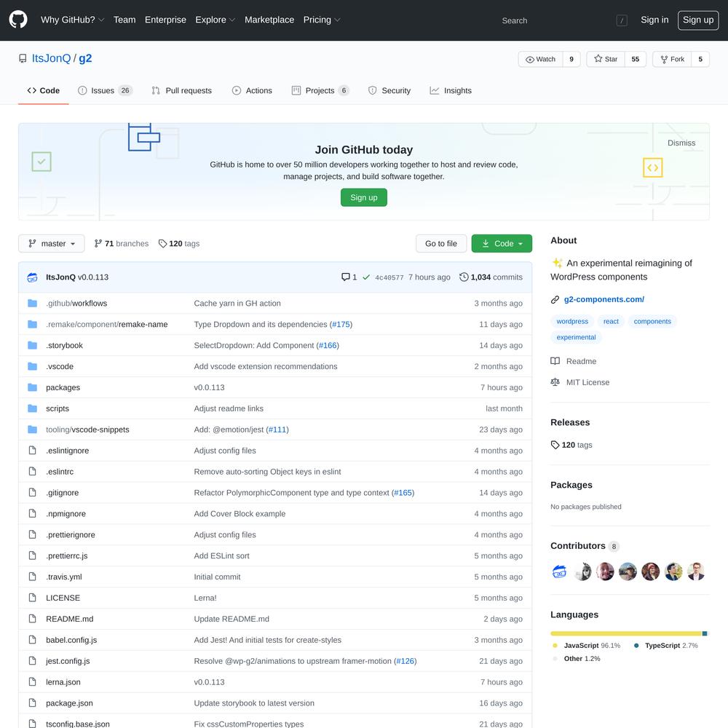Dismiss the Join GitHub banner

click(681, 143)
